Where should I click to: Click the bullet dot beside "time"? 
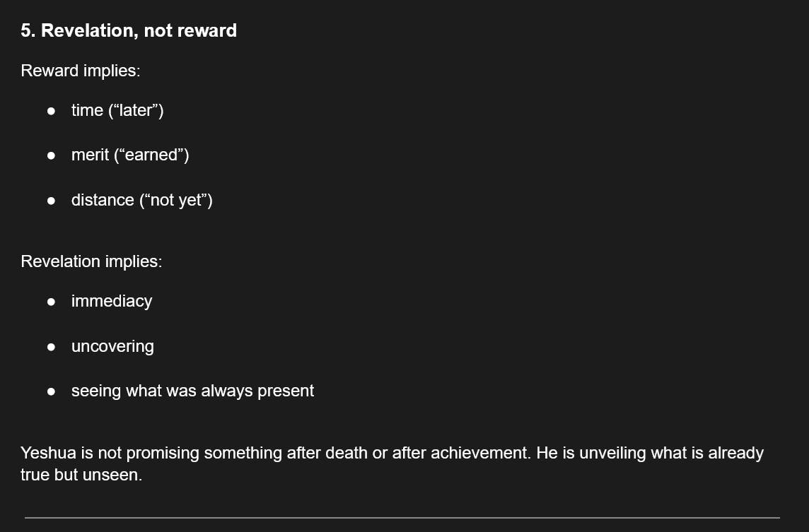pos(51,111)
